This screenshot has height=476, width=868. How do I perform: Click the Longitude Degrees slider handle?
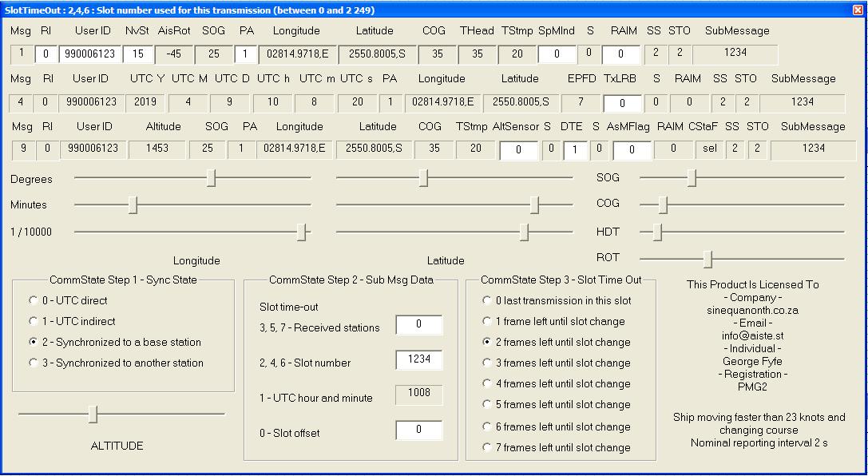211,178
